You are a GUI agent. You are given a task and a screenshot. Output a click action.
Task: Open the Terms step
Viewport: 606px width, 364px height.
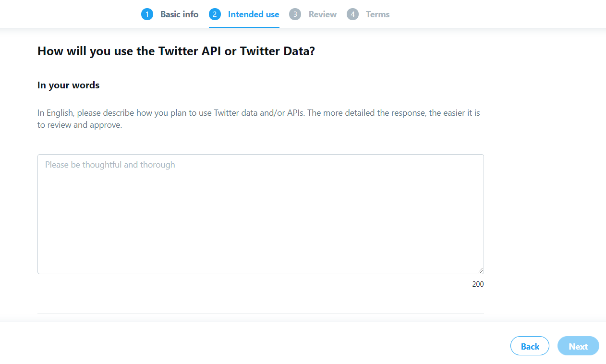(x=377, y=14)
